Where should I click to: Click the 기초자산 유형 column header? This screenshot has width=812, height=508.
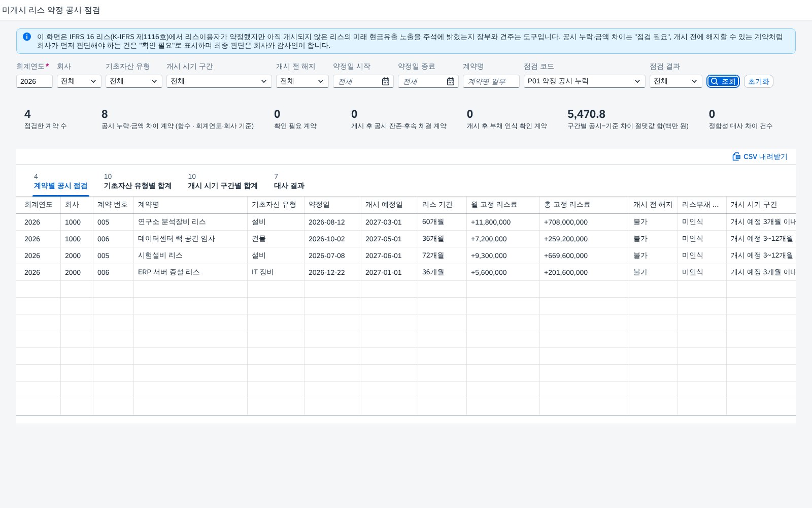click(x=276, y=205)
